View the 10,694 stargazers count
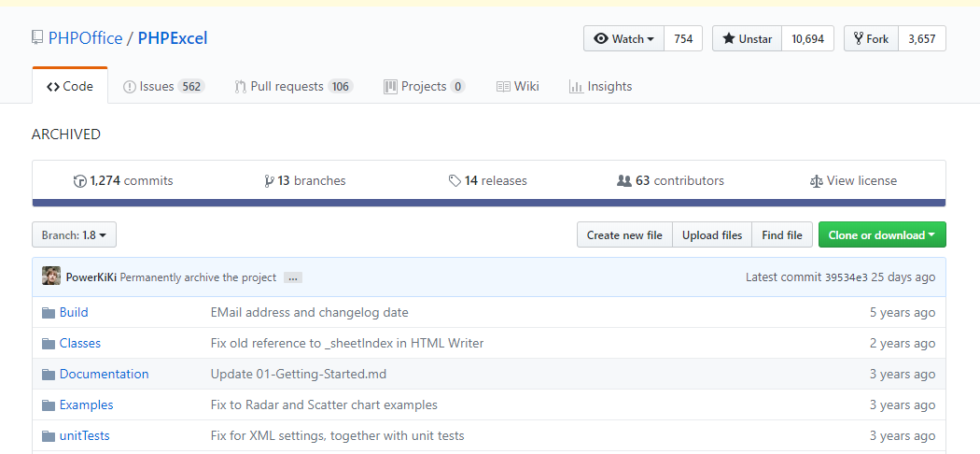Viewport: 980px width, 454px height. click(807, 38)
